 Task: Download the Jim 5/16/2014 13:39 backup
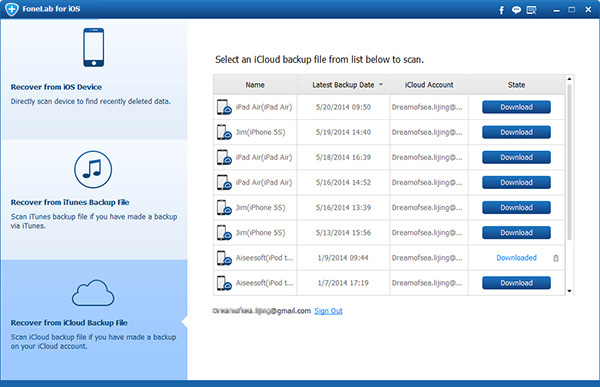[x=516, y=207]
